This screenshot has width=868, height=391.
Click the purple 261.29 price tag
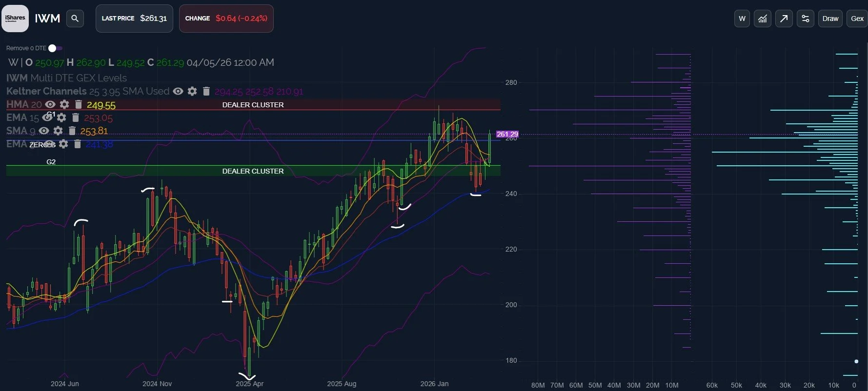tap(507, 134)
